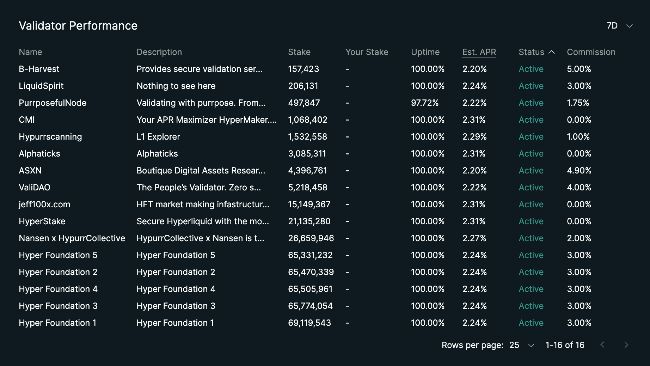Expand the rows per page selector
This screenshot has height=366, width=650.
click(x=522, y=345)
